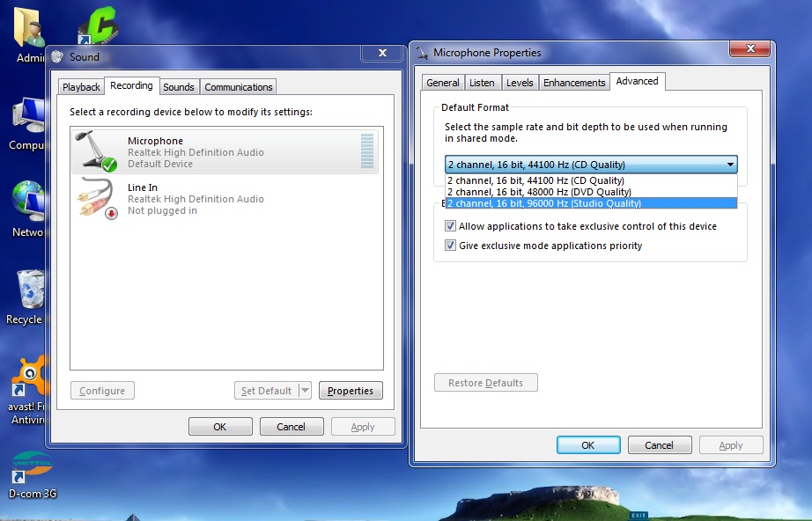Click Apply in Microphone Properties
This screenshot has height=521, width=812.
(731, 445)
